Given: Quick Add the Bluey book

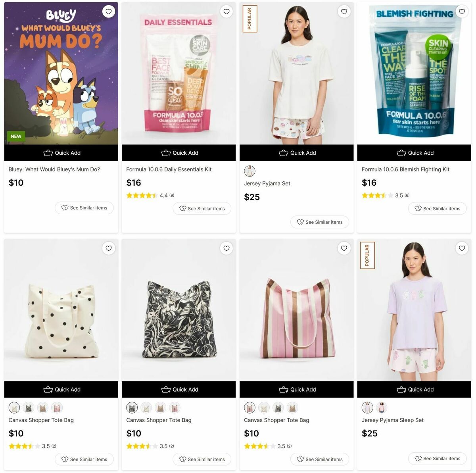Looking at the screenshot, I should tap(61, 153).
